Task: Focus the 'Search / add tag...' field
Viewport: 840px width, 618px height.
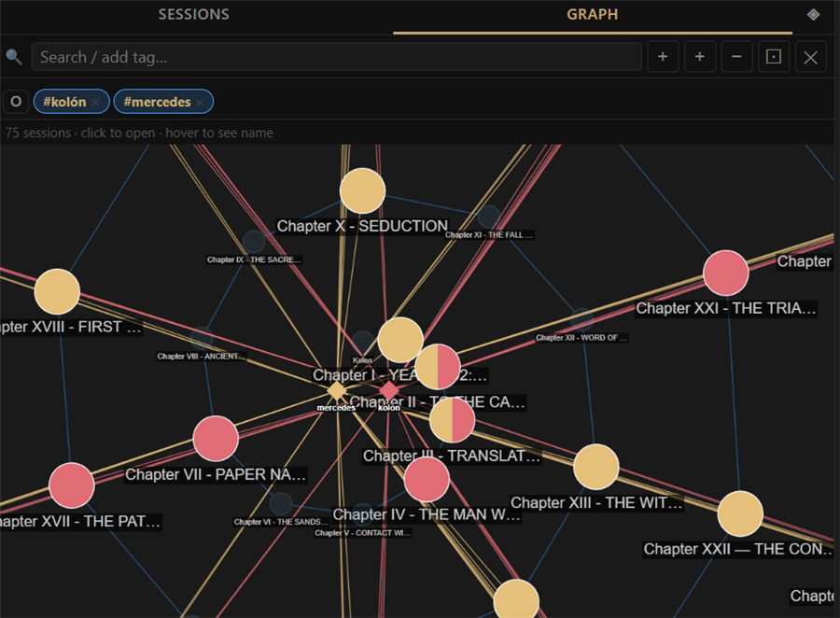Action: coord(336,57)
